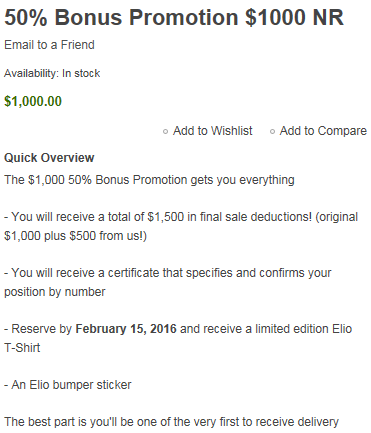This screenshot has height=433, width=371.
Task: Click the Availability: In stock text
Action: 52,73
